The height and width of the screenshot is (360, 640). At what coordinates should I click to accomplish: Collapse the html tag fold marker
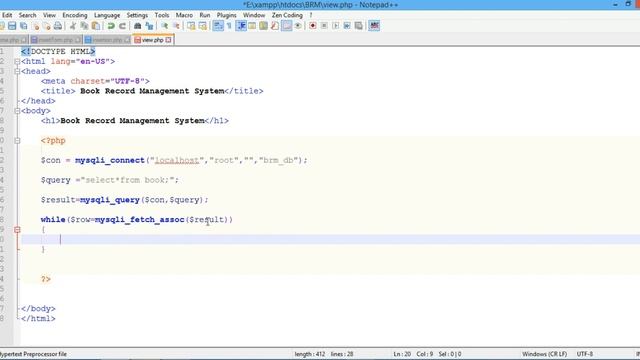point(17,62)
